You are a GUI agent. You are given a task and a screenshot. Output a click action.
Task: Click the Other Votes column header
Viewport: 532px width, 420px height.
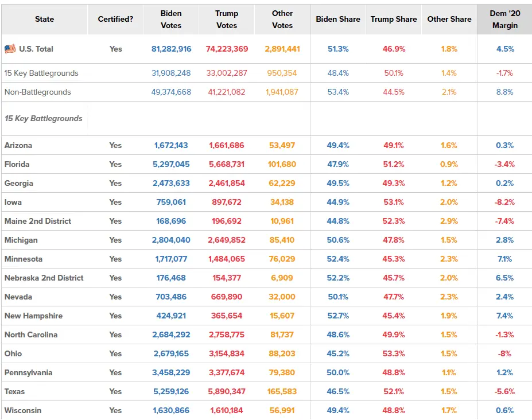point(282,19)
